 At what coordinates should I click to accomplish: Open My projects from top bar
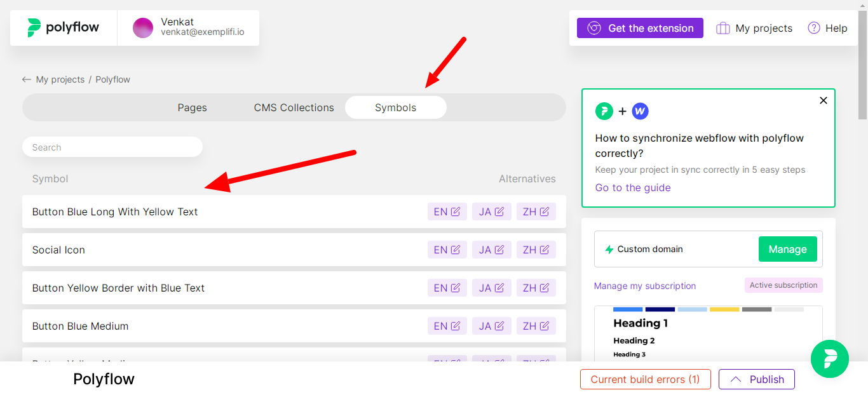click(754, 28)
